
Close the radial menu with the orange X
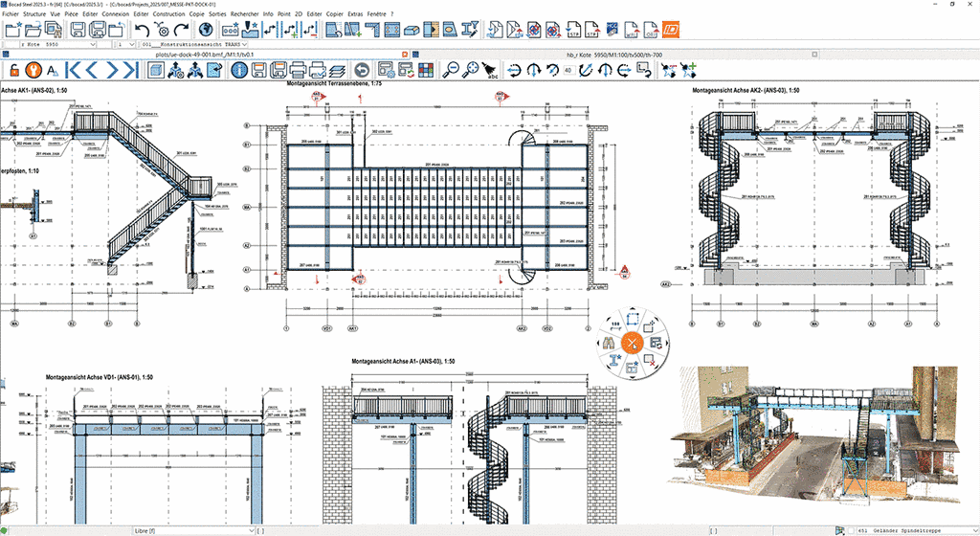[x=633, y=343]
